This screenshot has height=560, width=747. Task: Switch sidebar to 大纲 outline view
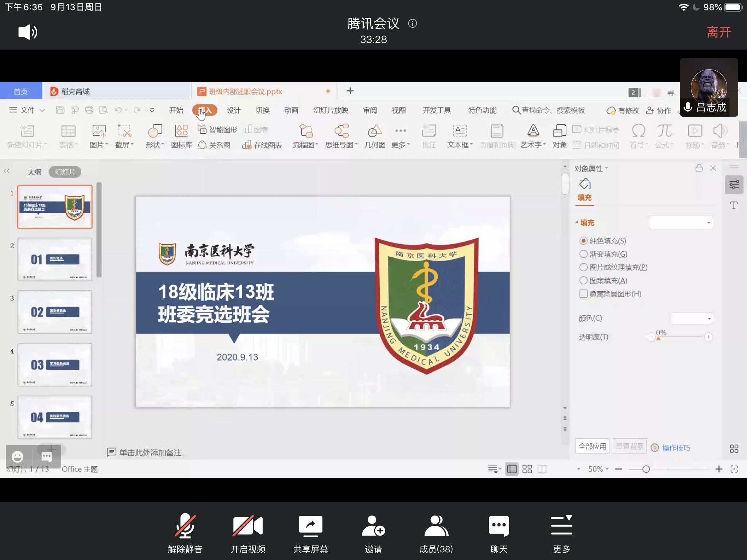tap(34, 172)
